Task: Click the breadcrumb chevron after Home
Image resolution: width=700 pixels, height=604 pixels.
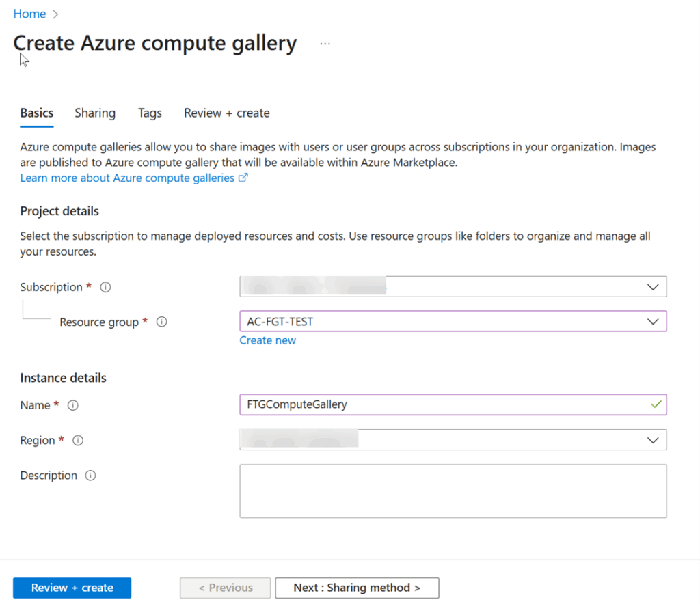Action: 54,14
